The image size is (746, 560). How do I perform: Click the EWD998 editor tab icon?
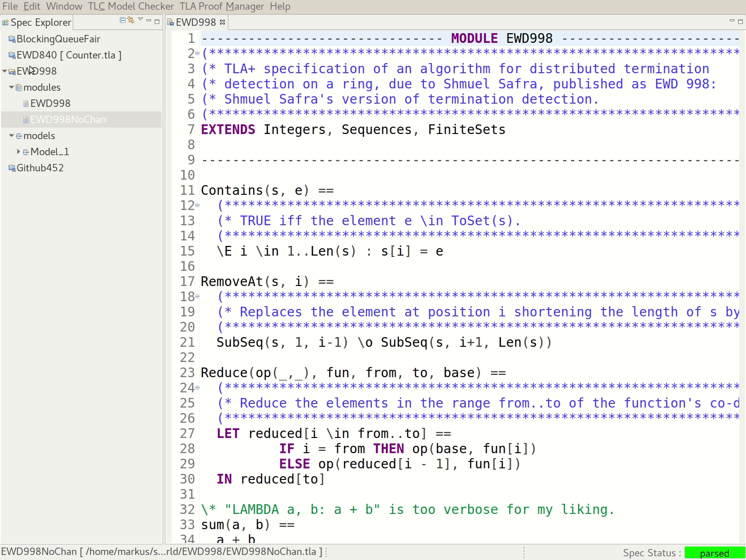point(171,22)
